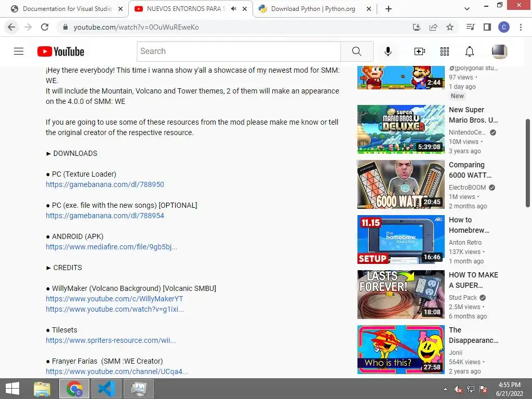Show hidden system tray icons
The height and width of the screenshot is (399, 532).
pos(445,389)
